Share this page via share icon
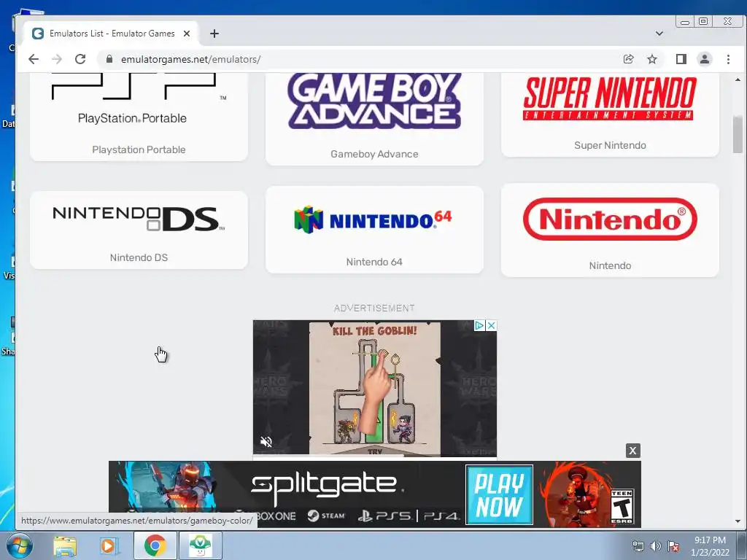Image resolution: width=747 pixels, height=560 pixels. point(628,59)
